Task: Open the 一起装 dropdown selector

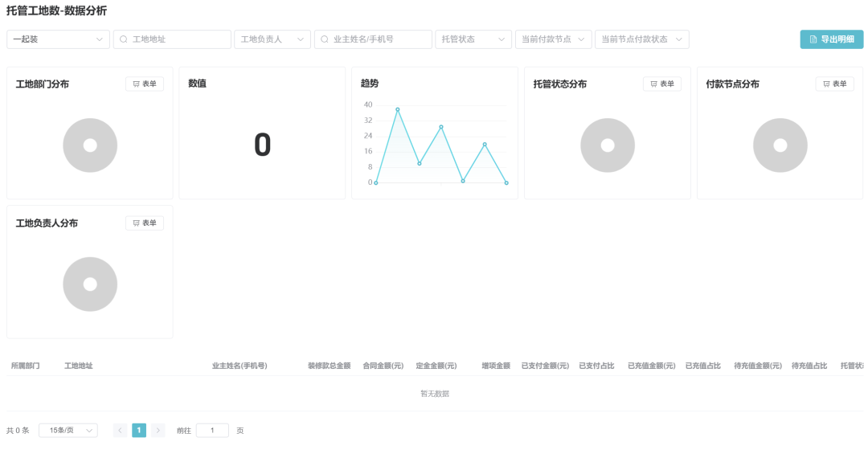Action: coord(58,39)
